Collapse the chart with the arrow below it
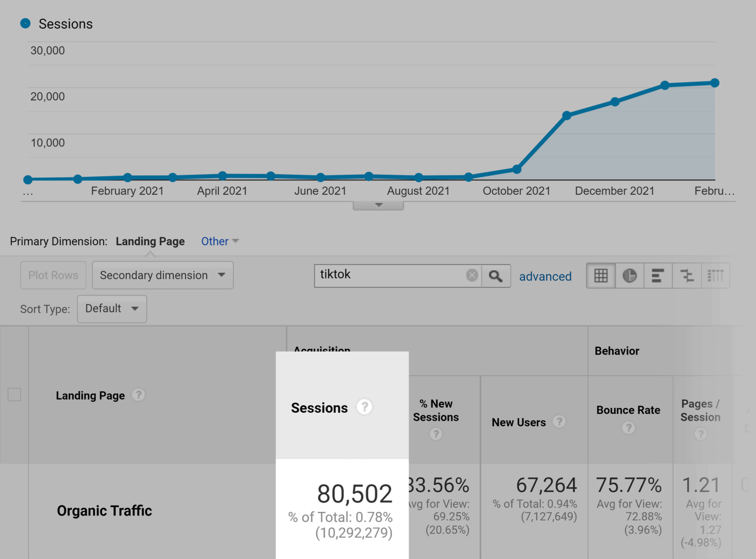This screenshot has width=756, height=559. click(378, 205)
